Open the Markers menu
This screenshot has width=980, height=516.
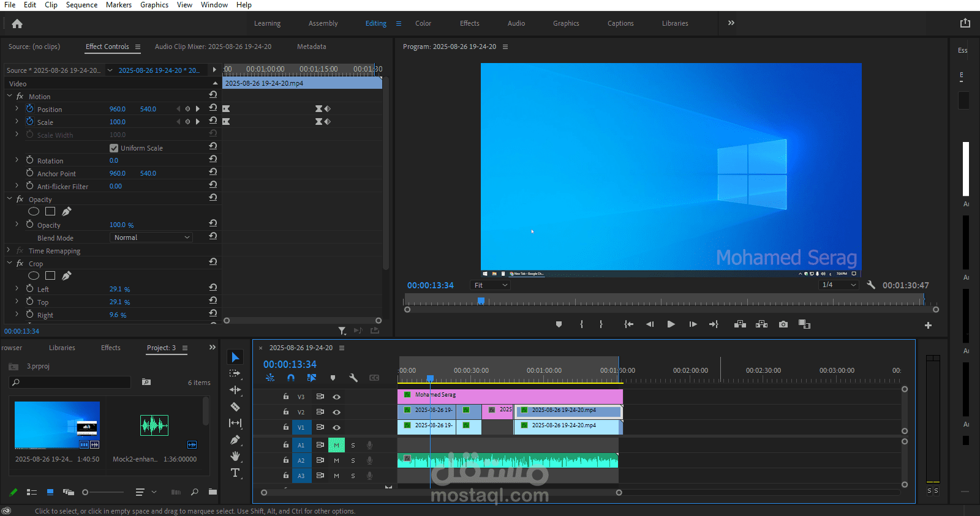[x=119, y=5]
